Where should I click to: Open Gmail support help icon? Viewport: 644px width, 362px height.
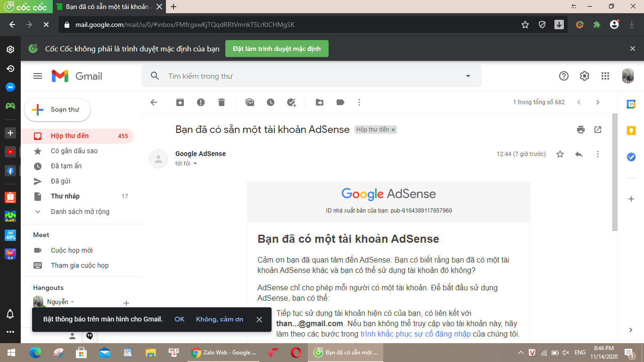coord(564,76)
